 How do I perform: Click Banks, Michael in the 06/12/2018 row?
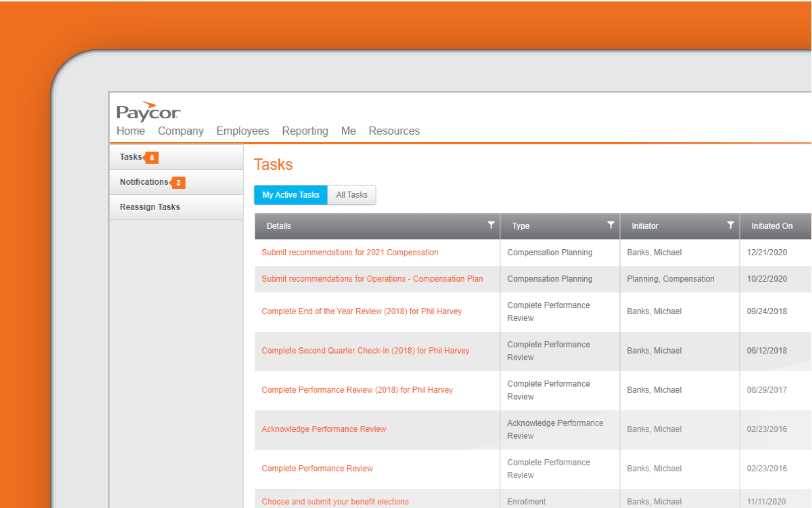pyautogui.click(x=654, y=350)
